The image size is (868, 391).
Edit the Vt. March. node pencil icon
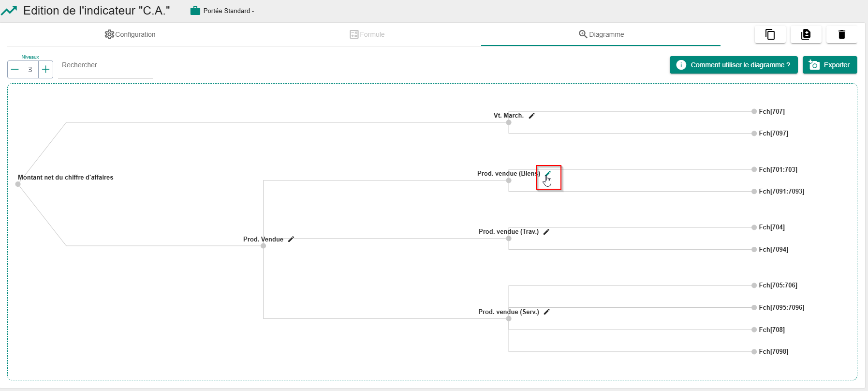coord(531,116)
